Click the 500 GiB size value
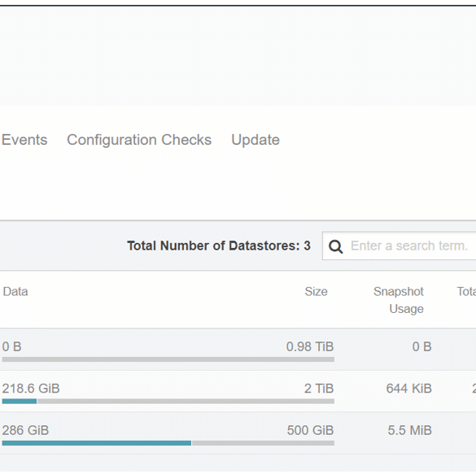This screenshot has width=476, height=474. [310, 430]
